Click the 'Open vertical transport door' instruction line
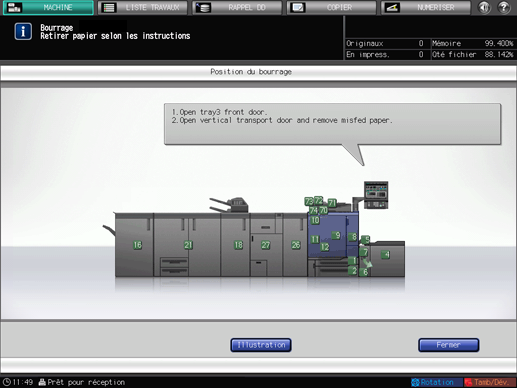The width and height of the screenshot is (517, 388). click(282, 120)
